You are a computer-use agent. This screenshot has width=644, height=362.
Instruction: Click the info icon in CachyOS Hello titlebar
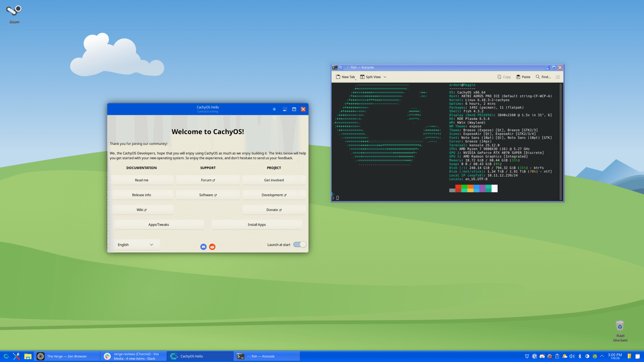(x=274, y=109)
